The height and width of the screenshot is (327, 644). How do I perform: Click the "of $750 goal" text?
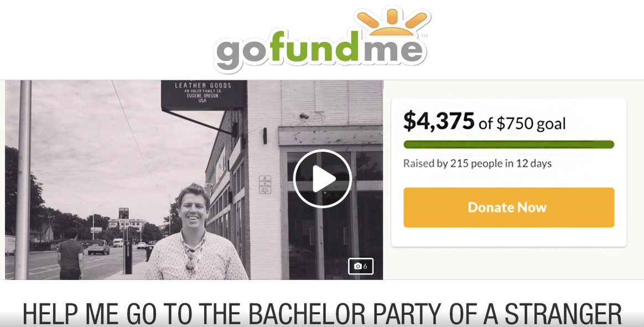click(522, 123)
